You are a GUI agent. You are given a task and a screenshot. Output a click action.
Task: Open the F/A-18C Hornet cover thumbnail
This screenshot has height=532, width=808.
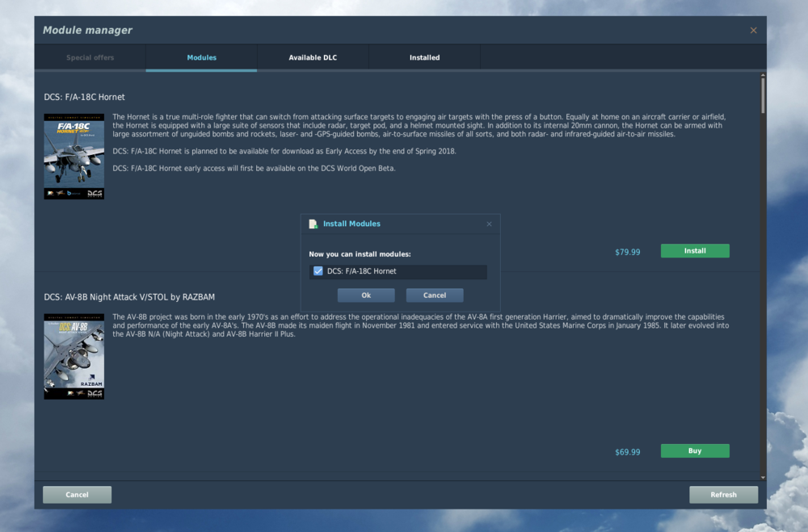(x=74, y=157)
